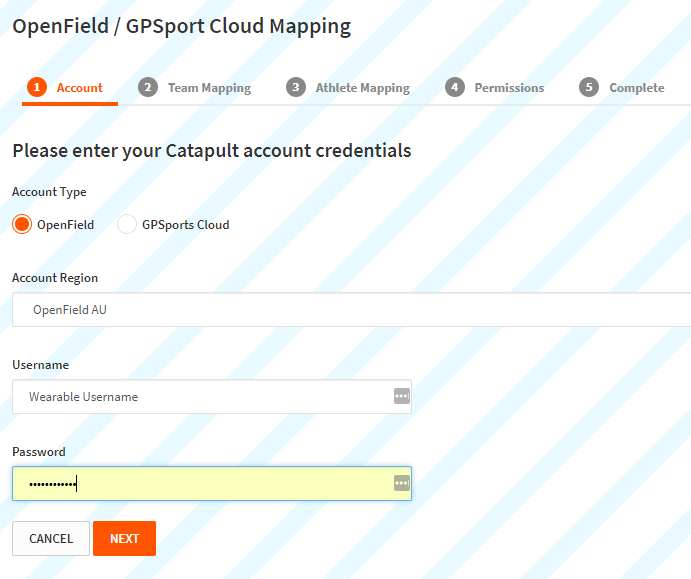This screenshot has height=579, width=691.
Task: Click the password manager icon in Username field
Action: (401, 396)
